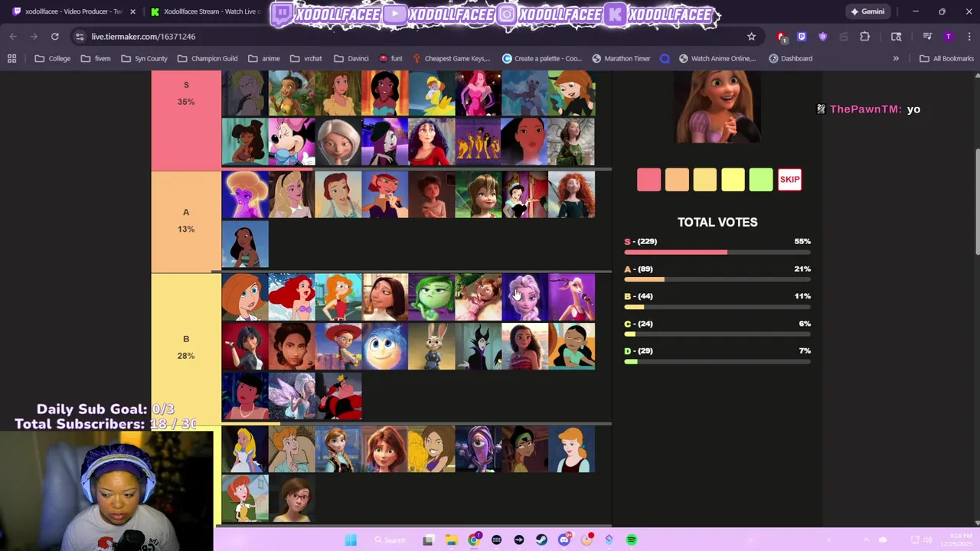Open the Gemini button in the title bar
The height and width of the screenshot is (551, 980).
click(x=870, y=11)
